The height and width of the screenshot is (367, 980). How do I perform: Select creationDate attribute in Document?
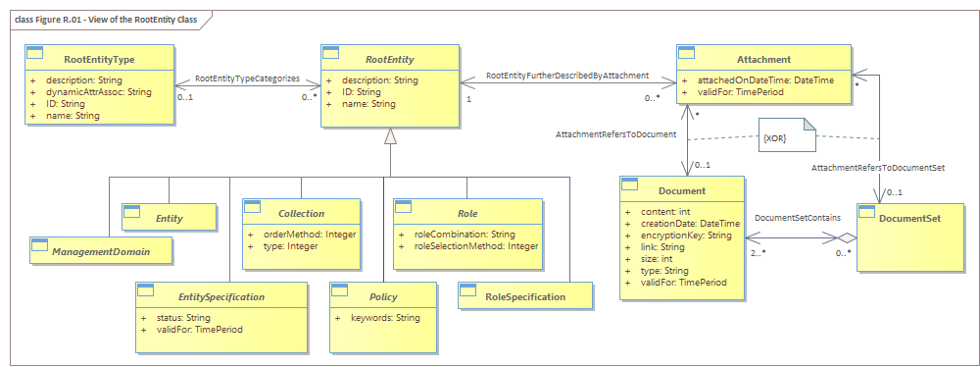point(689,224)
